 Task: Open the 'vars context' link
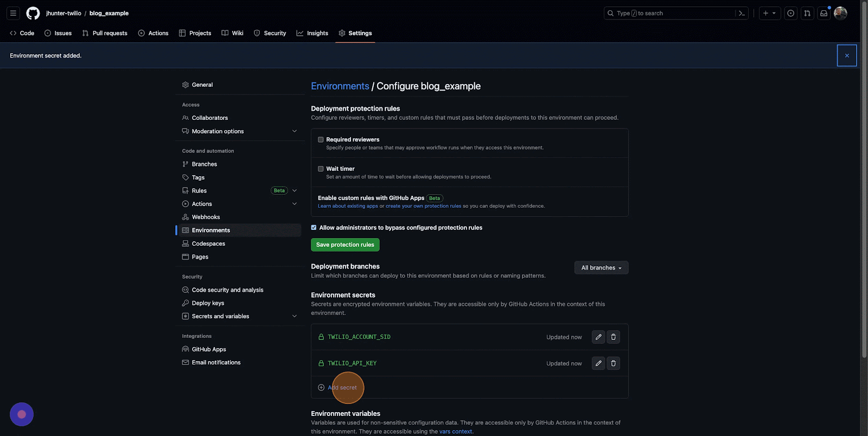click(456, 432)
